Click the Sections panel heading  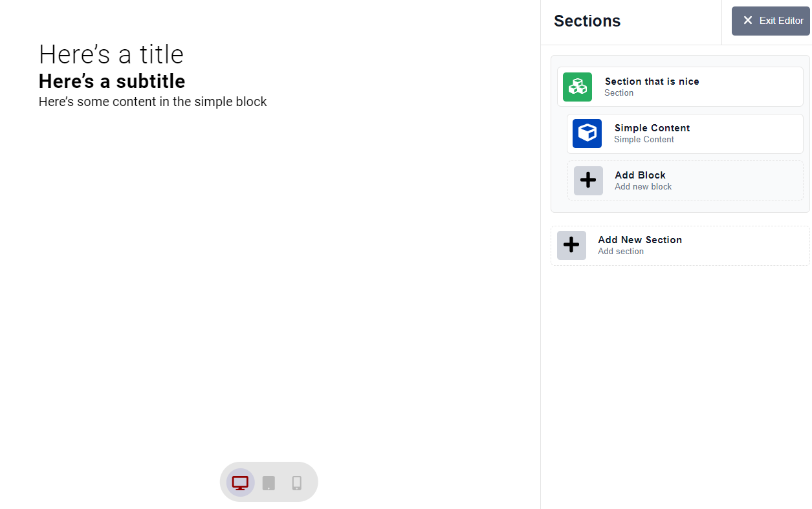click(587, 21)
